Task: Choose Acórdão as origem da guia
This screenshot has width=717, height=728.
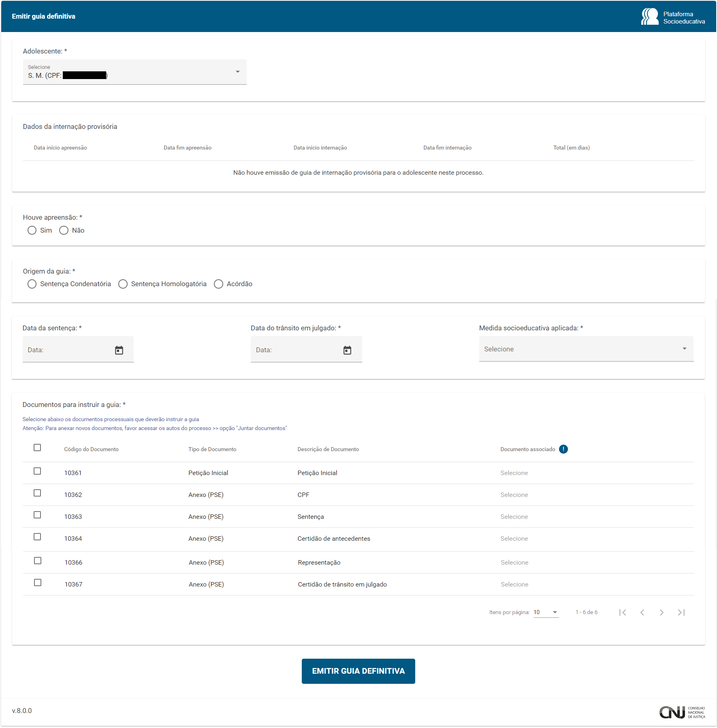Action: coord(218,284)
